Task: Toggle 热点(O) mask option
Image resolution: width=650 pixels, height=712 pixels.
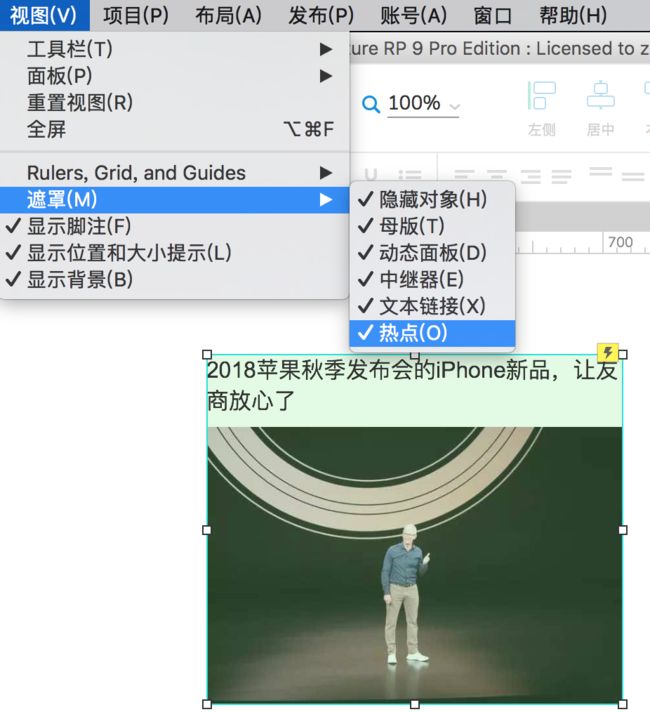Action: tap(432, 333)
